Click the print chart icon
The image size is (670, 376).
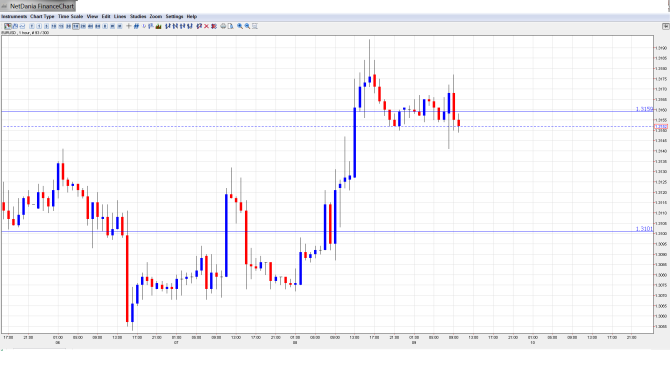pyautogui.click(x=223, y=26)
